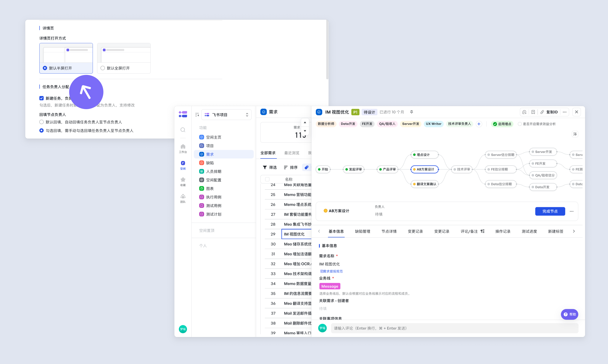608x364 pixels.
Task: Click the bookmark icon in detail header
Action: click(x=533, y=112)
